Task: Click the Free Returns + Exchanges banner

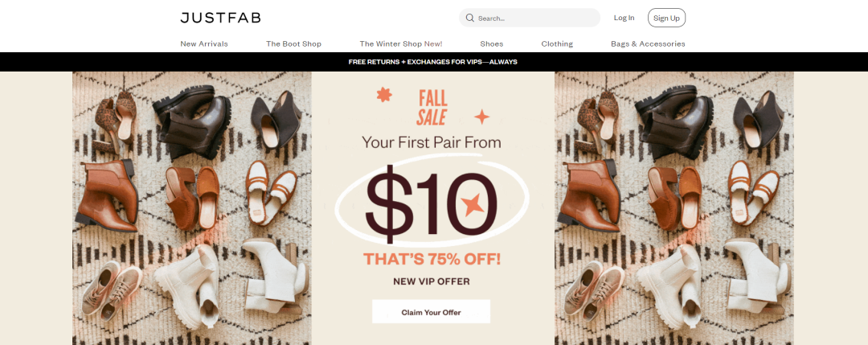Action: [x=433, y=62]
